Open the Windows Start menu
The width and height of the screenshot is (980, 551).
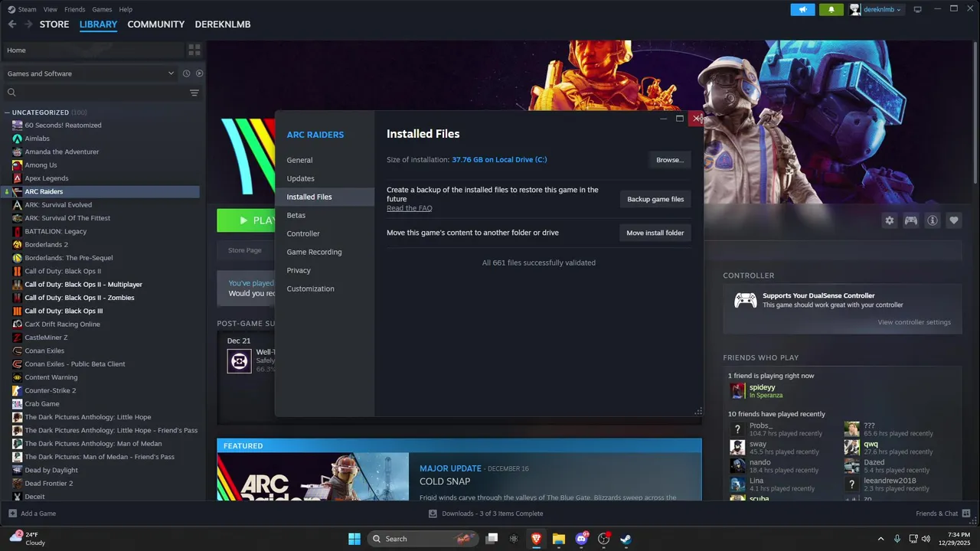point(354,539)
